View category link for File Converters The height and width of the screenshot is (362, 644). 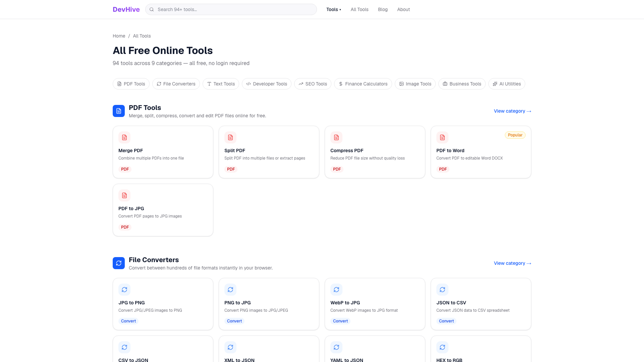coord(513,263)
